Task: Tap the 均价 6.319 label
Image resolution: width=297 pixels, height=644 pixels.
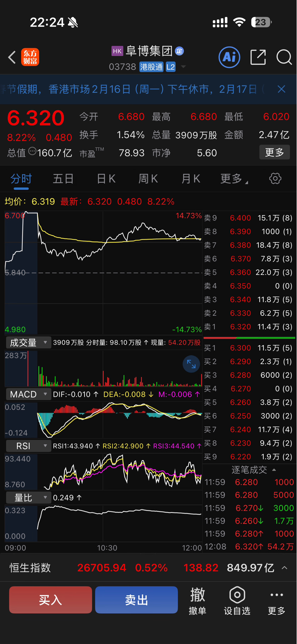Action: [30, 202]
